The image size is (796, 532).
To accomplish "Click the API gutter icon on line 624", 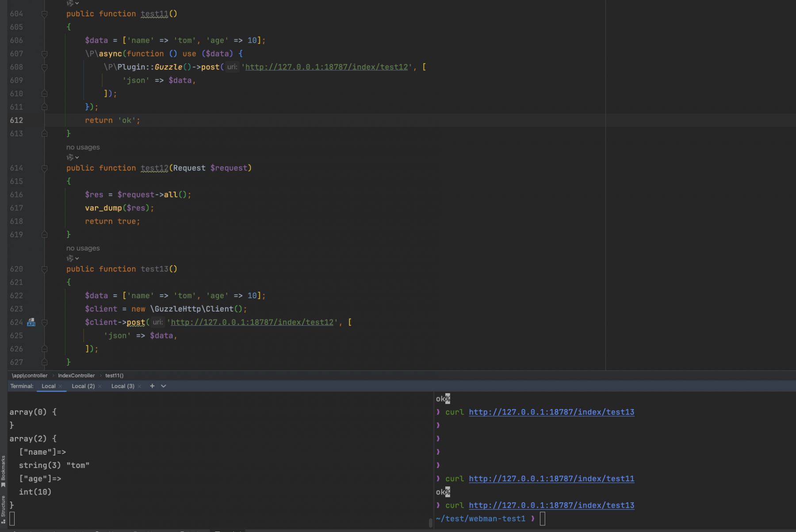I will pos(31,322).
